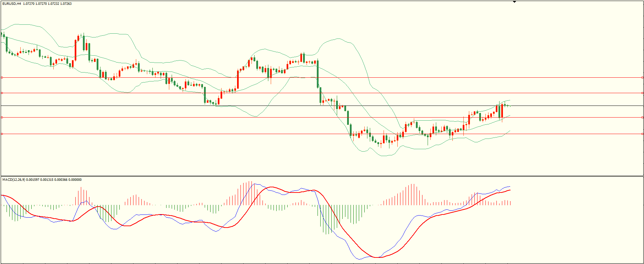Grab left handle of topmost red line

2,78
